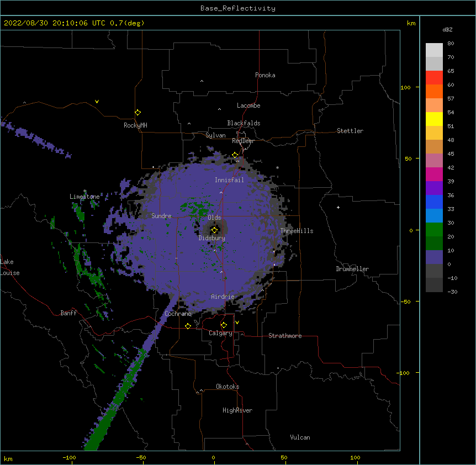Click the km unit label at top right
Image resolution: width=476 pixels, height=465 pixels.
coord(411,23)
